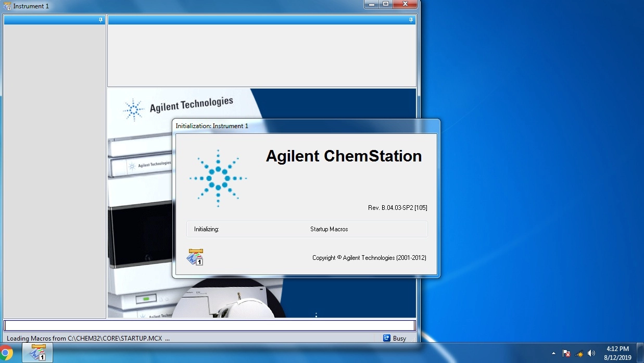Minimize the Instrument 1 window
644x363 pixels.
(x=371, y=4)
